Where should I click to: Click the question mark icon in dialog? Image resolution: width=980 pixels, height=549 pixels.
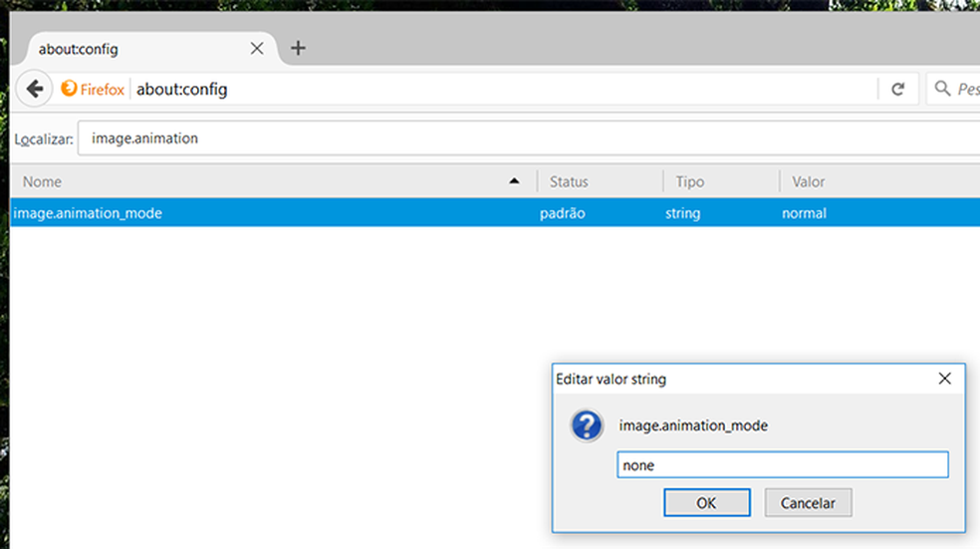point(587,426)
